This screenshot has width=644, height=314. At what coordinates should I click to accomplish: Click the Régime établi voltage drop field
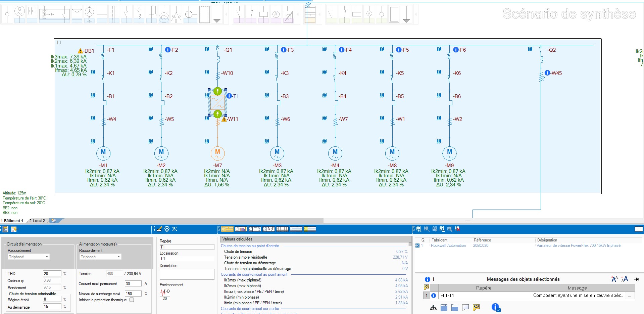(x=52, y=299)
